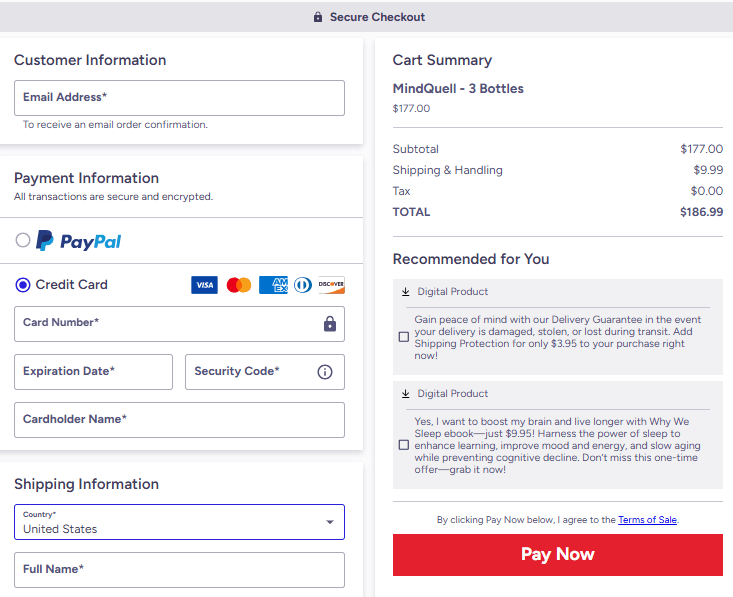Image resolution: width=733 pixels, height=597 pixels.
Task: Click the Mastercard logo icon
Action: [x=239, y=285]
